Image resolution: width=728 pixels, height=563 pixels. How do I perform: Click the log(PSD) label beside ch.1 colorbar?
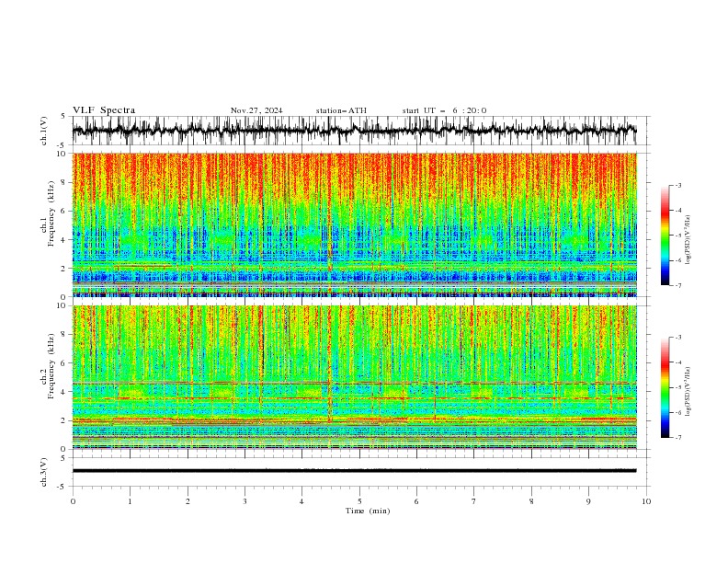coord(688,240)
